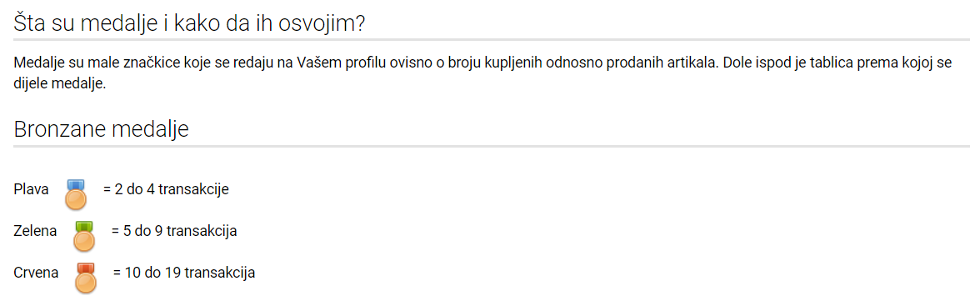Click the blue-ribbon bronze medal icon

[x=76, y=193]
